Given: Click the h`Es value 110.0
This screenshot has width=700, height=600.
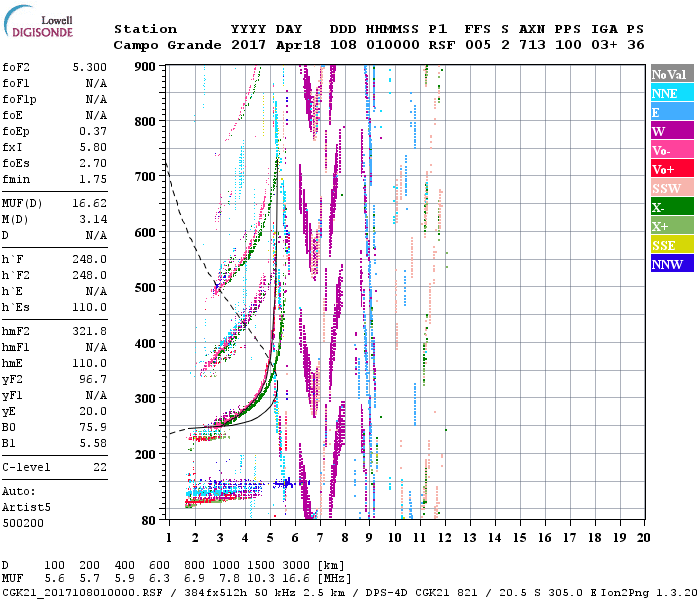Looking at the screenshot, I should (x=90, y=308).
